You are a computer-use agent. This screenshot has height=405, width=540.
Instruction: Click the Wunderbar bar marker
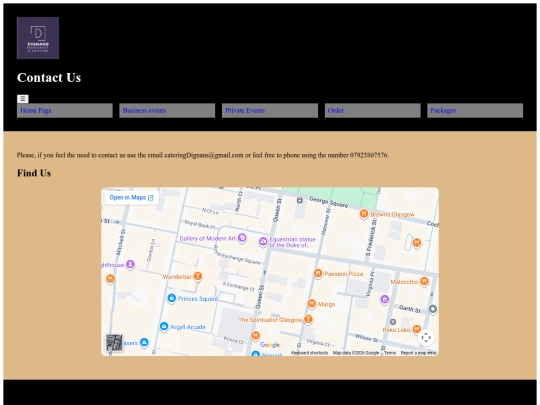[x=197, y=276]
